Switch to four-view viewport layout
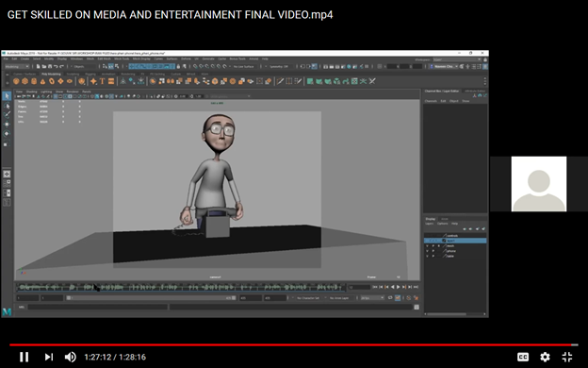588x368 pixels. coord(7,183)
